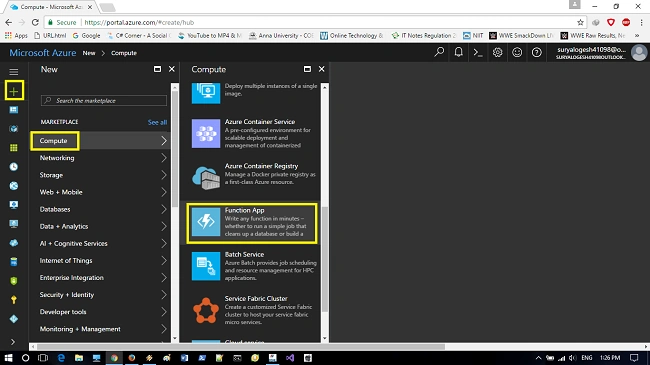Open the SQL databases icon in sidebar
This screenshot has height=365, width=650.
click(x=14, y=262)
